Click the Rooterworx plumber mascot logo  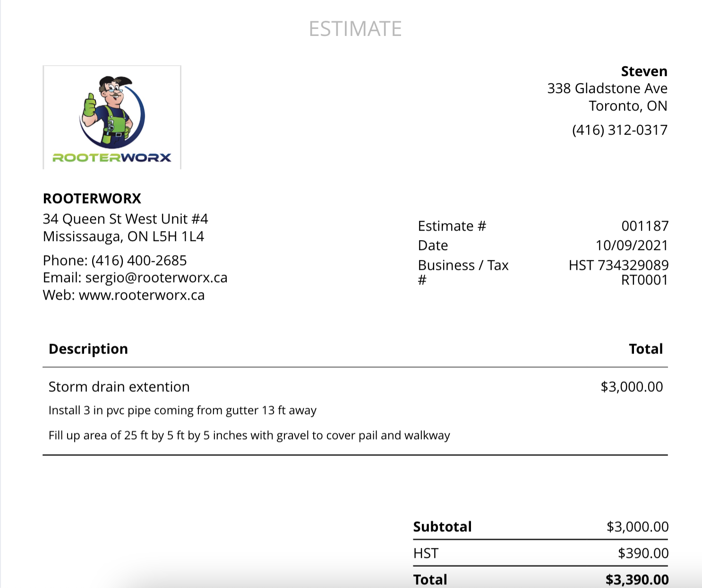(x=112, y=117)
